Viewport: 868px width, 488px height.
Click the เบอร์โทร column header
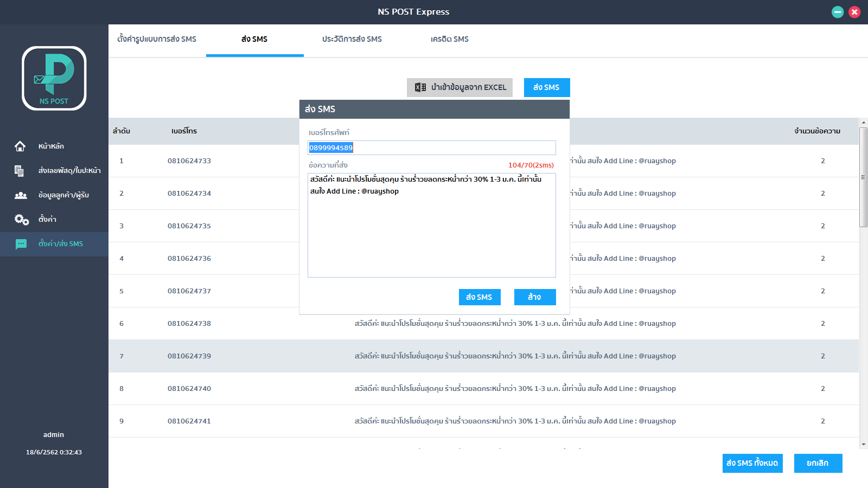[x=184, y=131]
